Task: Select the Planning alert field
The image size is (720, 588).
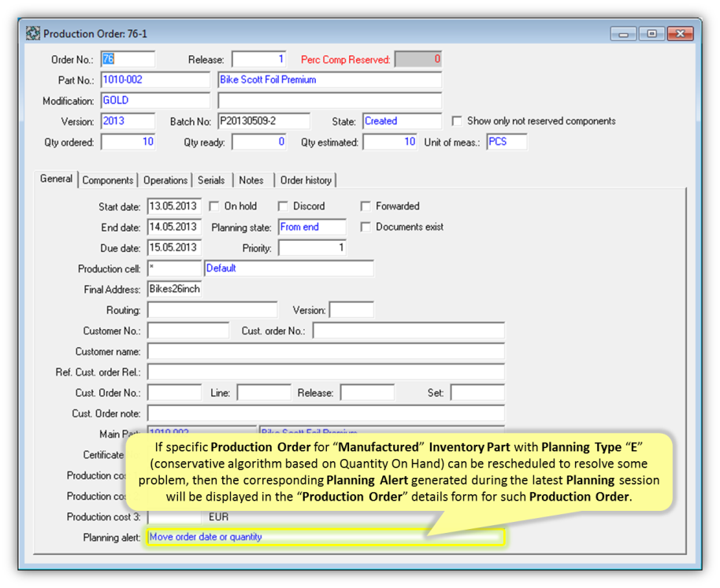Action: click(x=326, y=537)
